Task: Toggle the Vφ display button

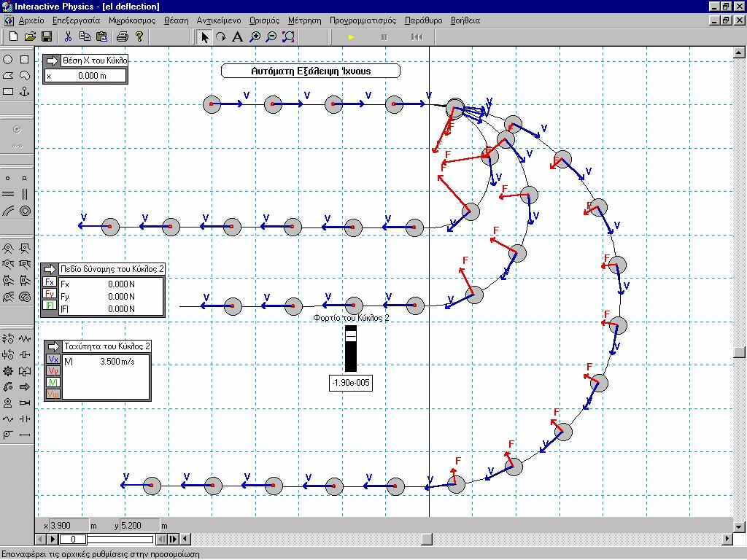Action: 53,394
